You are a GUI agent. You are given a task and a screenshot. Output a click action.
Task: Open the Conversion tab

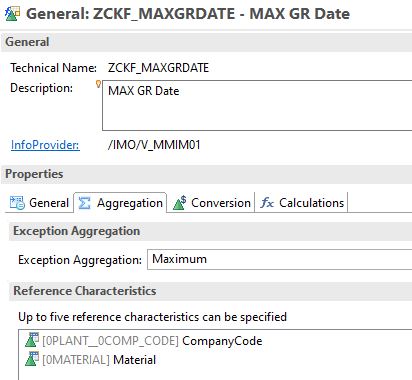[212, 203]
